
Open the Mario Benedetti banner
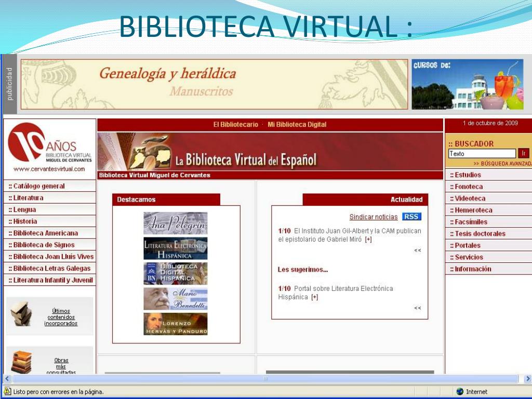(x=176, y=299)
